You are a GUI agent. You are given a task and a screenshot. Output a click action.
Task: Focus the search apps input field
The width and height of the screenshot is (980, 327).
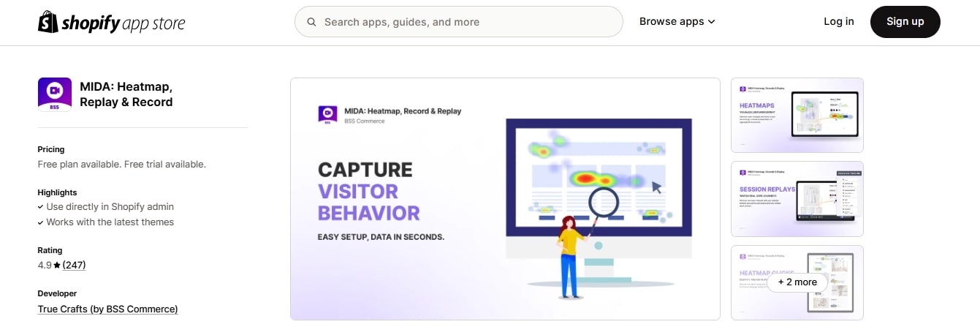(458, 22)
